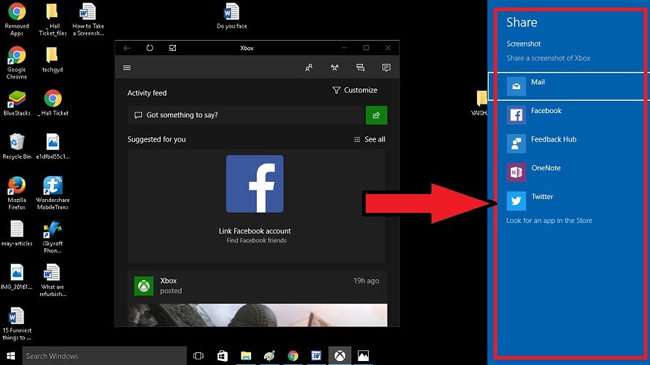Select the 'Do you face' Word document

coord(232,17)
